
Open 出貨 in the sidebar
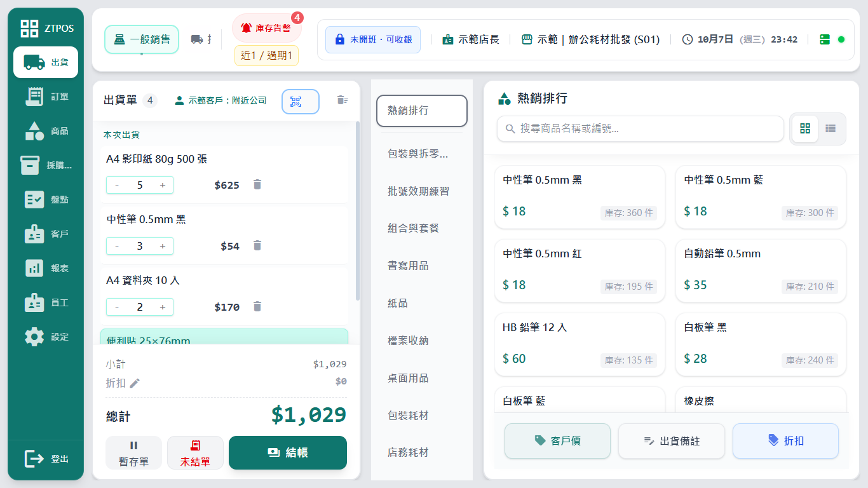(46, 62)
